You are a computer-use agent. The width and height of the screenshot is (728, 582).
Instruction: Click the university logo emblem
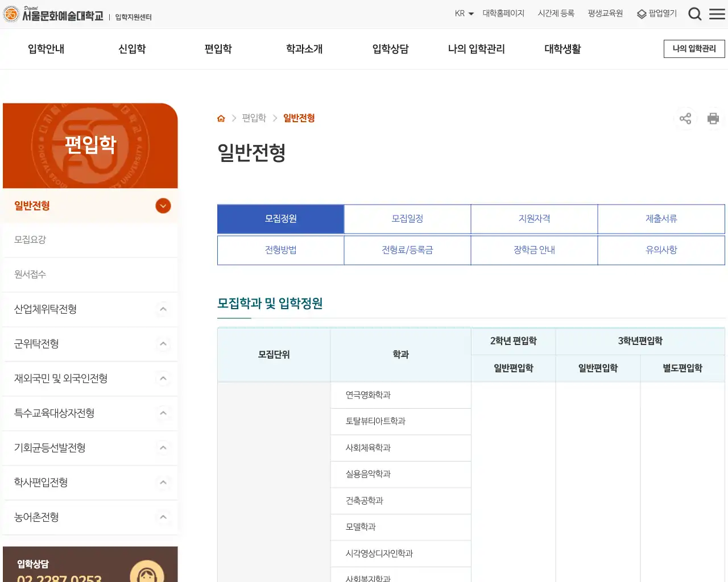click(x=11, y=14)
